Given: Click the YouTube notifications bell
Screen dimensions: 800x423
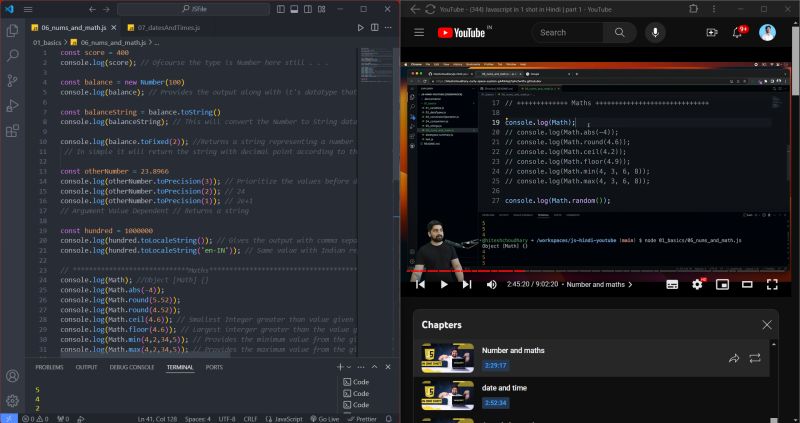Looking at the screenshot, I should [738, 33].
